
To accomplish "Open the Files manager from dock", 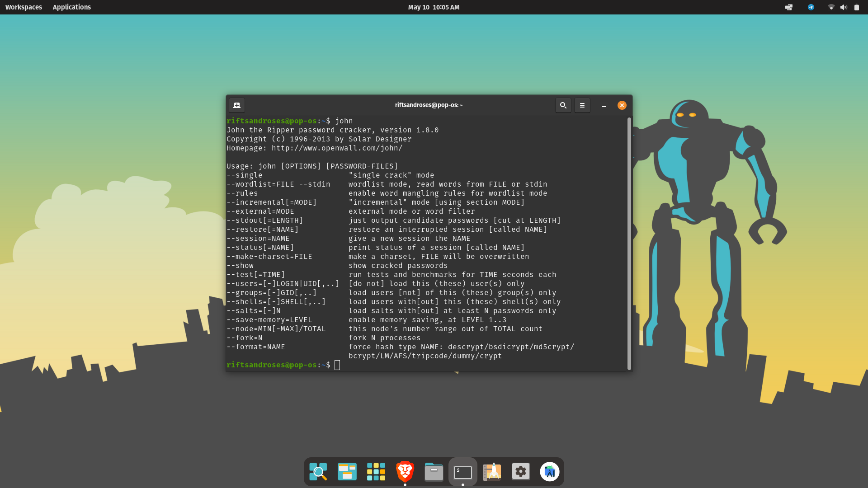I will coord(434,472).
